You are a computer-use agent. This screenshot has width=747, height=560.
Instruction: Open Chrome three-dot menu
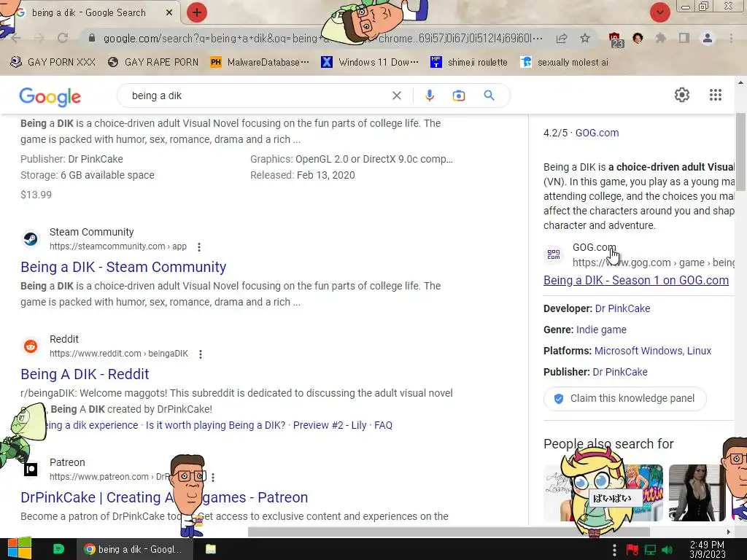pos(731,38)
